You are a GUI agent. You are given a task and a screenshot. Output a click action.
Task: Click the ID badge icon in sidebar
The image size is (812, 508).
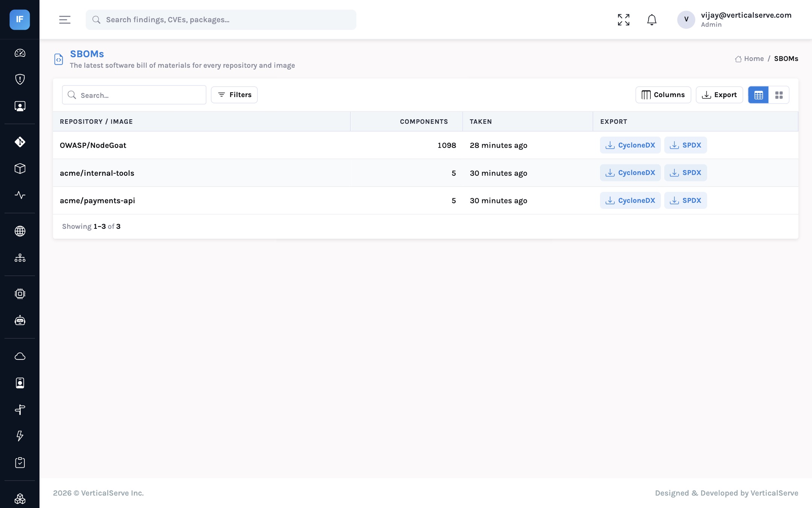pyautogui.click(x=20, y=383)
